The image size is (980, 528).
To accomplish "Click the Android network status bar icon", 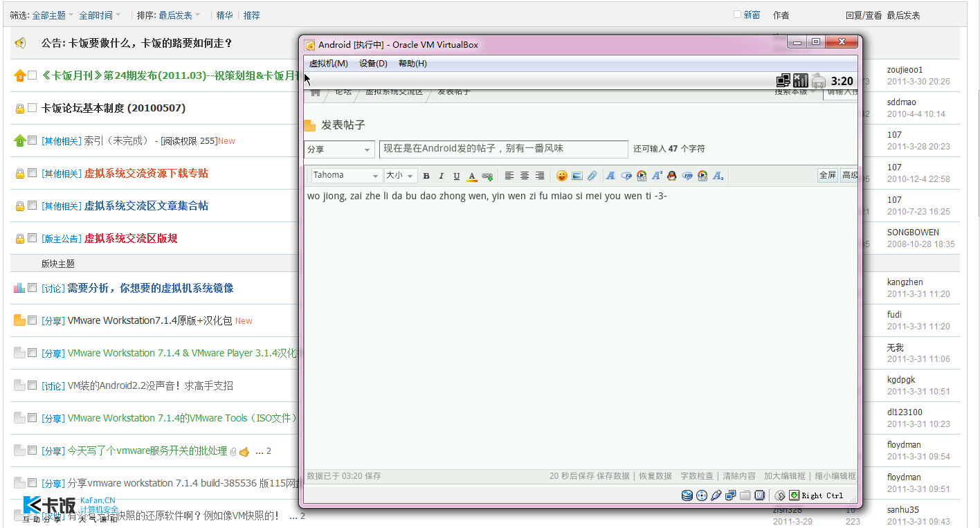I will tap(783, 80).
